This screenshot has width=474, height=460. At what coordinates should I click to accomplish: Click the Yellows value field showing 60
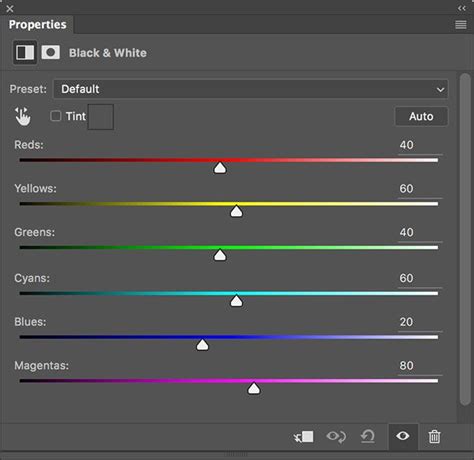coord(420,189)
